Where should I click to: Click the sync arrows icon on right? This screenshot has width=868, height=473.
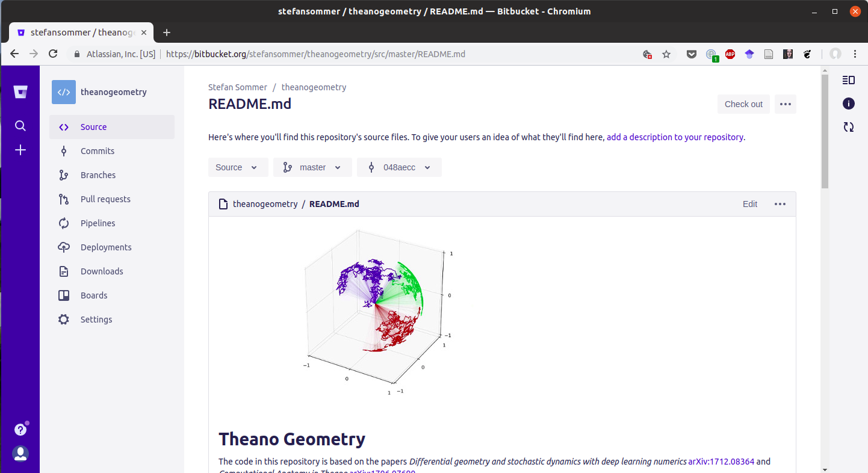pyautogui.click(x=849, y=127)
